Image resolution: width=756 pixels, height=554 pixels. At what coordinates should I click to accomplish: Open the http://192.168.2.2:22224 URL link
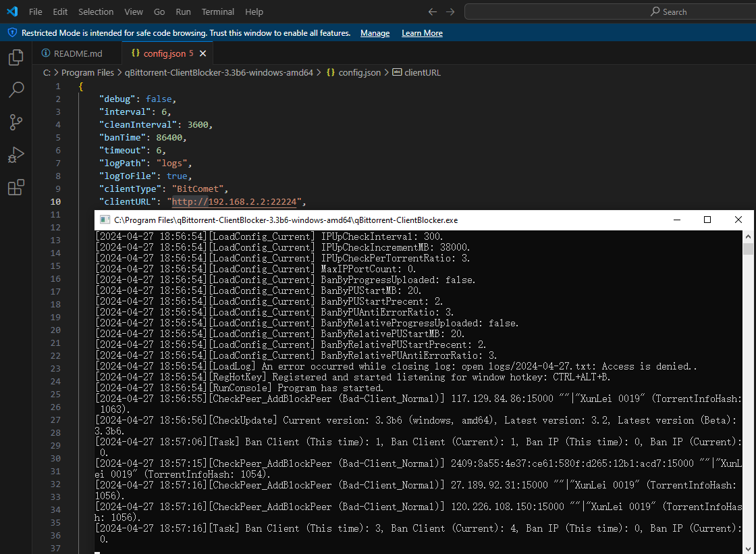(234, 202)
